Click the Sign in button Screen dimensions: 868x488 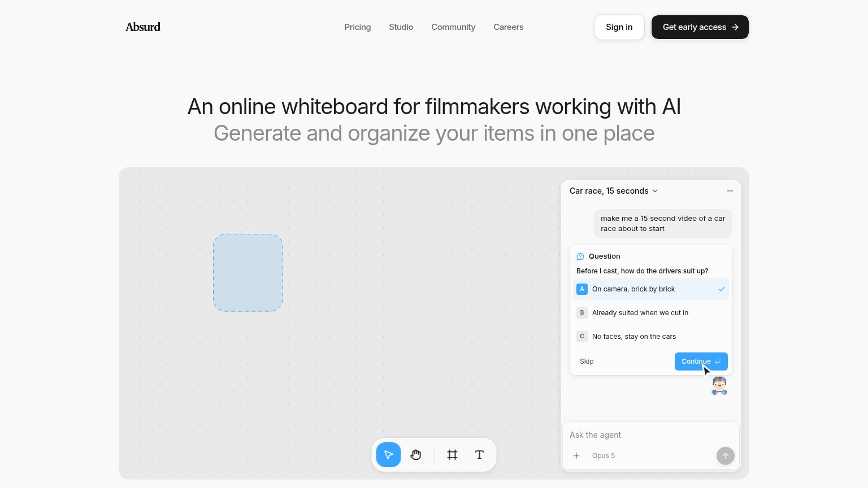(619, 27)
